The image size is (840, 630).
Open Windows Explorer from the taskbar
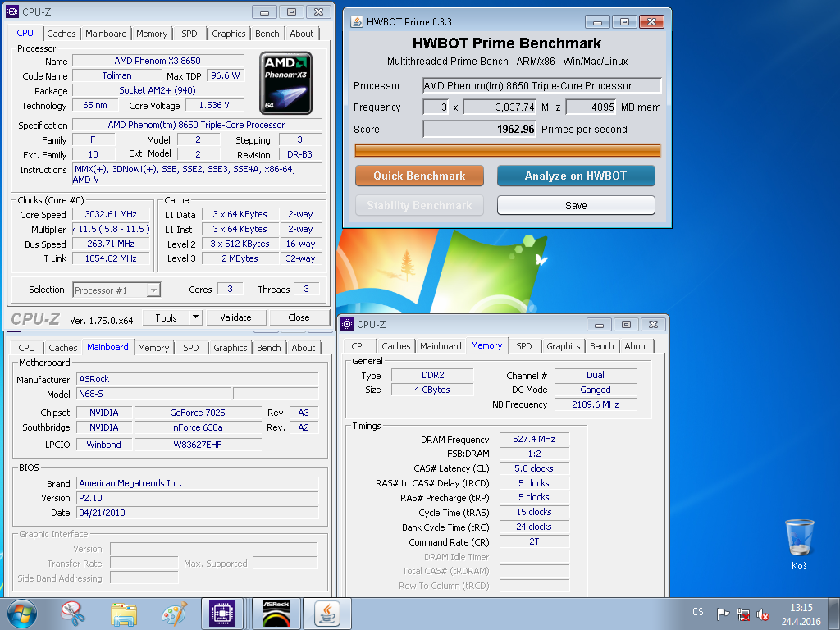124,614
